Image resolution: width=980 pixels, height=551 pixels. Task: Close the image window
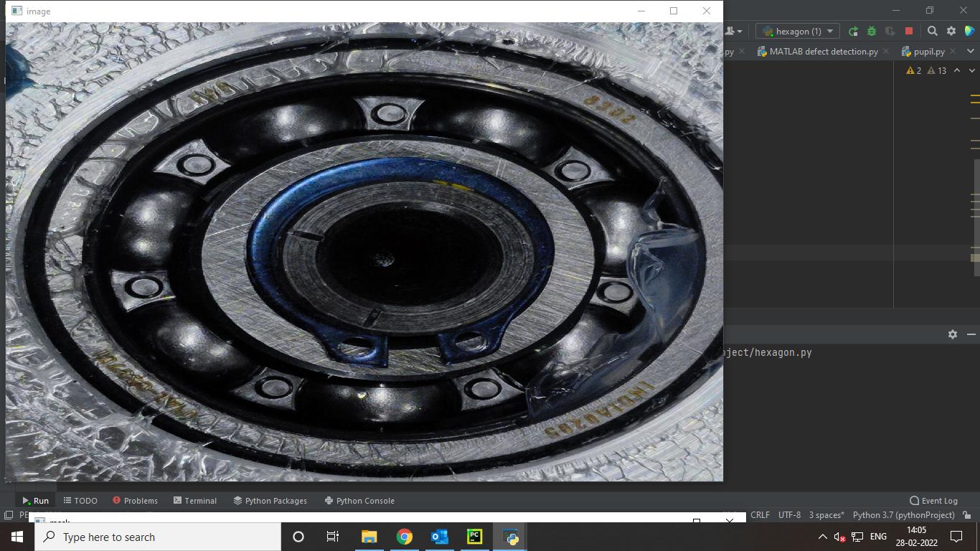pyautogui.click(x=707, y=11)
